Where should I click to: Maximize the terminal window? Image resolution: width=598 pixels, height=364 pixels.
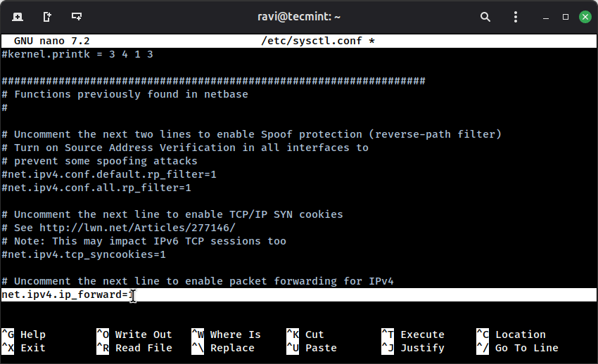pyautogui.click(x=566, y=16)
